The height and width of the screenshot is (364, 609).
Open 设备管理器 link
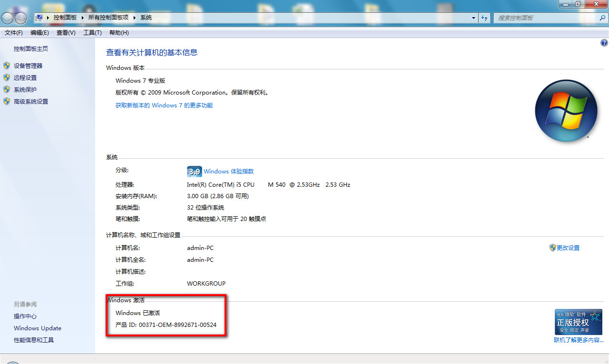click(x=28, y=66)
